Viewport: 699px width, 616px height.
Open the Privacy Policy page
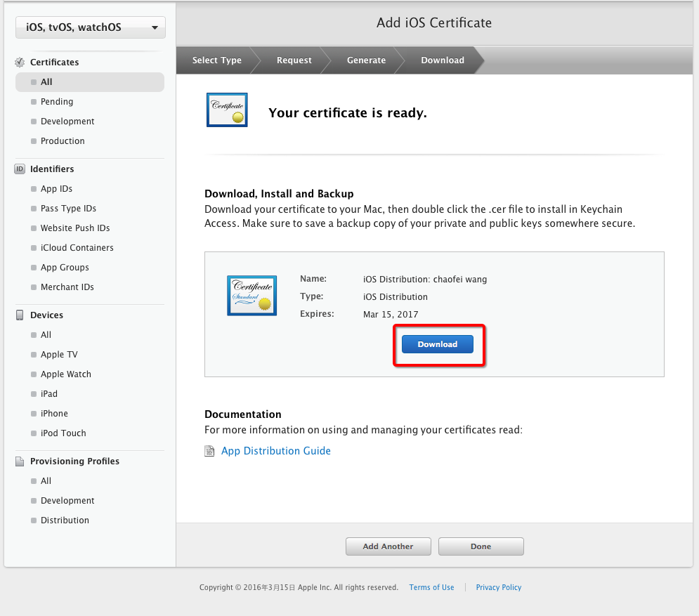[498, 587]
